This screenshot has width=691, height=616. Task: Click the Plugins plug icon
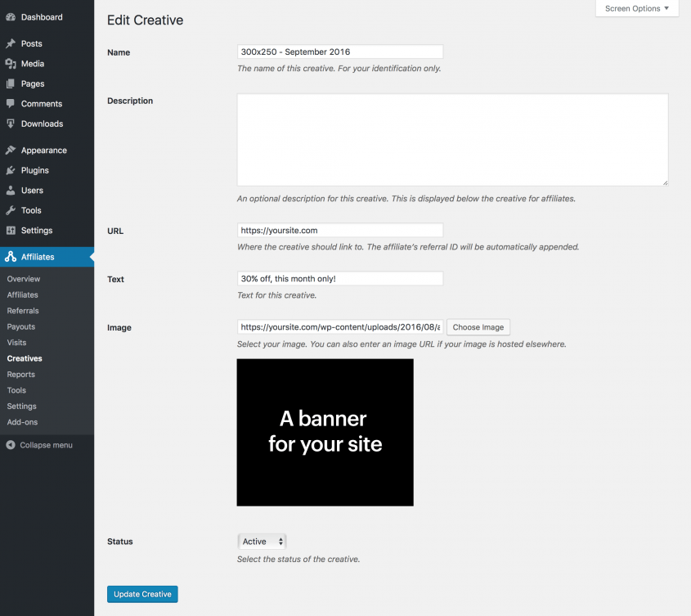11,170
